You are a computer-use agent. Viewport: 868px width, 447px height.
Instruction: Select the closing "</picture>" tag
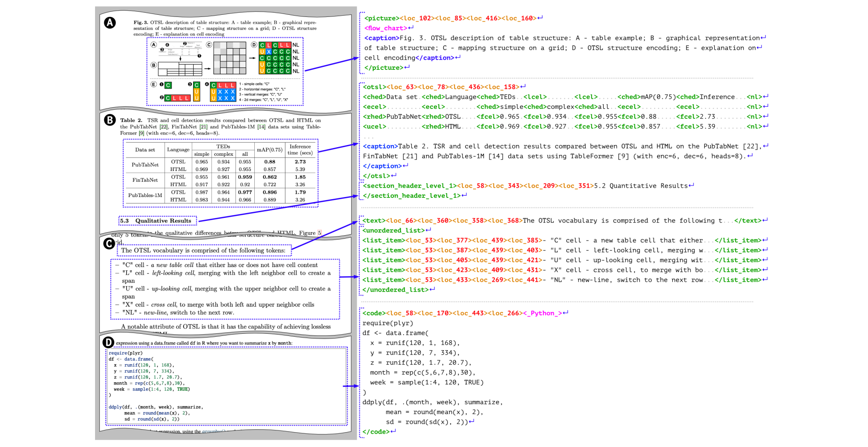[x=384, y=68]
